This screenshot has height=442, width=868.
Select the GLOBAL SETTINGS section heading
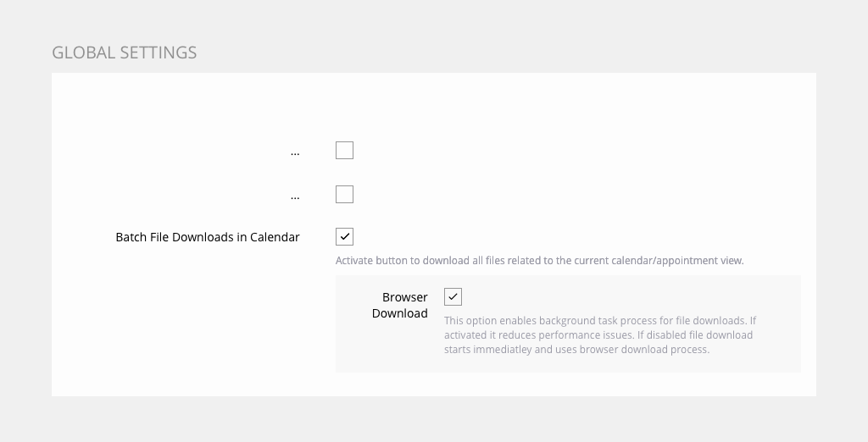(x=124, y=52)
